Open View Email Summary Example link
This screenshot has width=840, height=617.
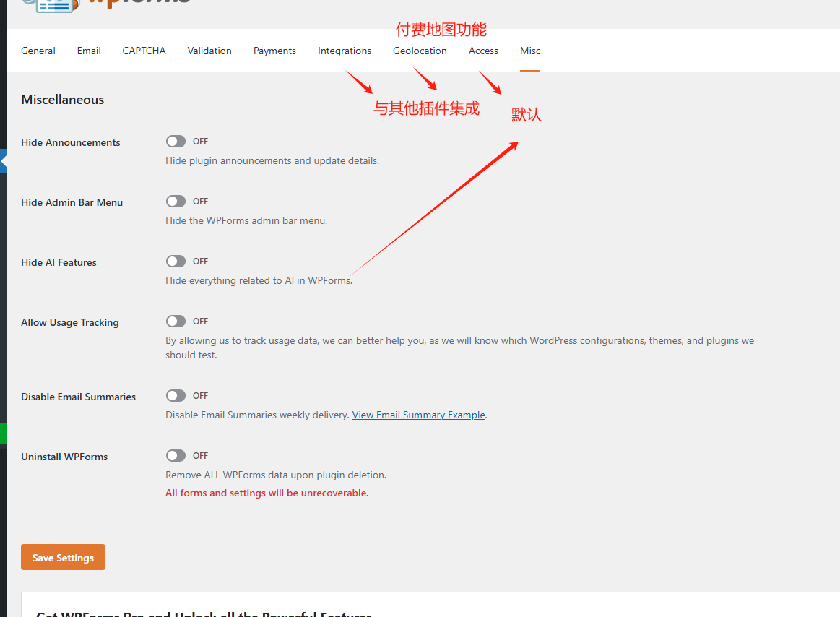pos(418,415)
